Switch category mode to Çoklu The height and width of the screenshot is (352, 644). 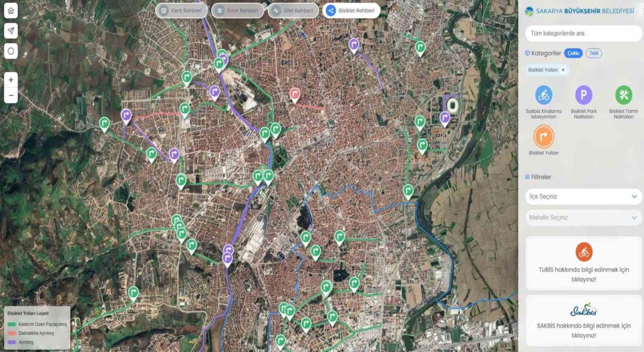coord(573,53)
